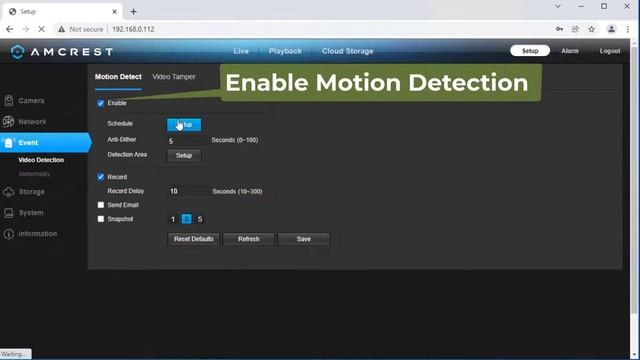The height and width of the screenshot is (360, 640).
Task: Toggle the Record checkbox
Action: 101,177
